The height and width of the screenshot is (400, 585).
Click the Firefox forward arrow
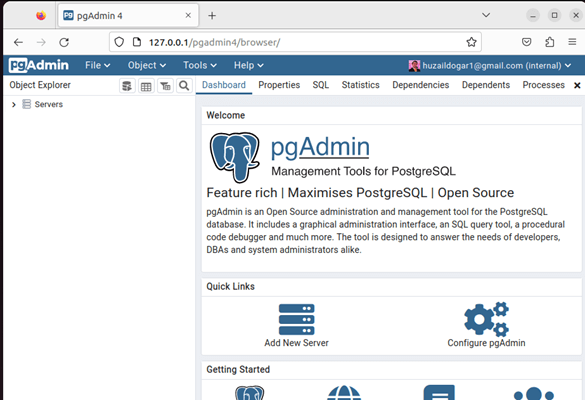point(41,42)
